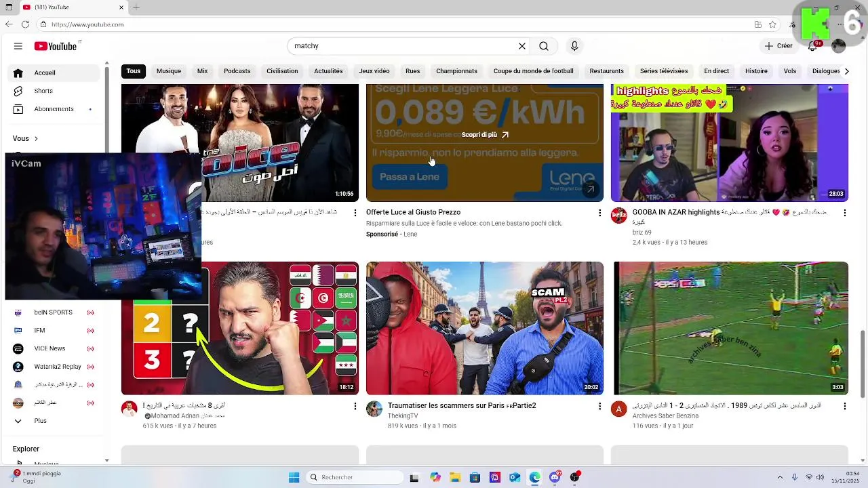Image resolution: width=868 pixels, height=488 pixels.
Task: Open File Explorer from the taskbar
Action: click(x=456, y=477)
